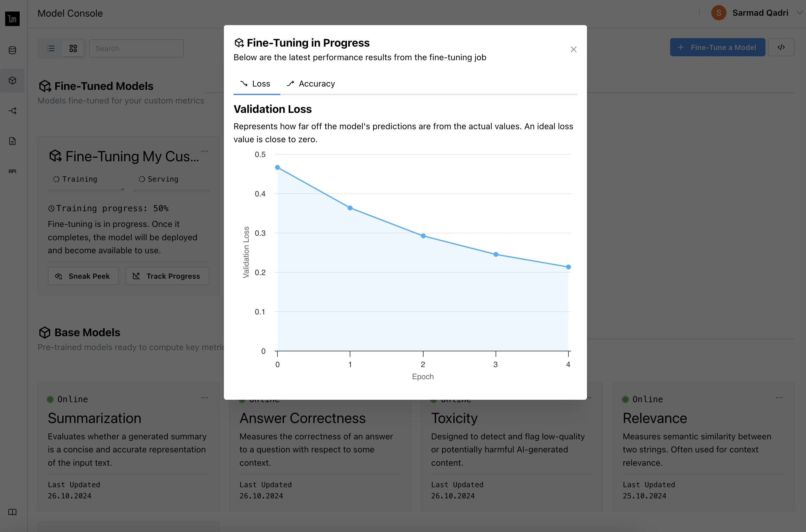The height and width of the screenshot is (532, 806).
Task: Open the Relevance model card
Action: coord(703,448)
